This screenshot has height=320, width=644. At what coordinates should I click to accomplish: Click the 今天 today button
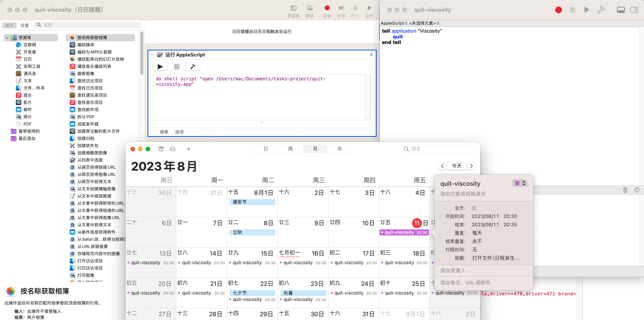click(457, 166)
